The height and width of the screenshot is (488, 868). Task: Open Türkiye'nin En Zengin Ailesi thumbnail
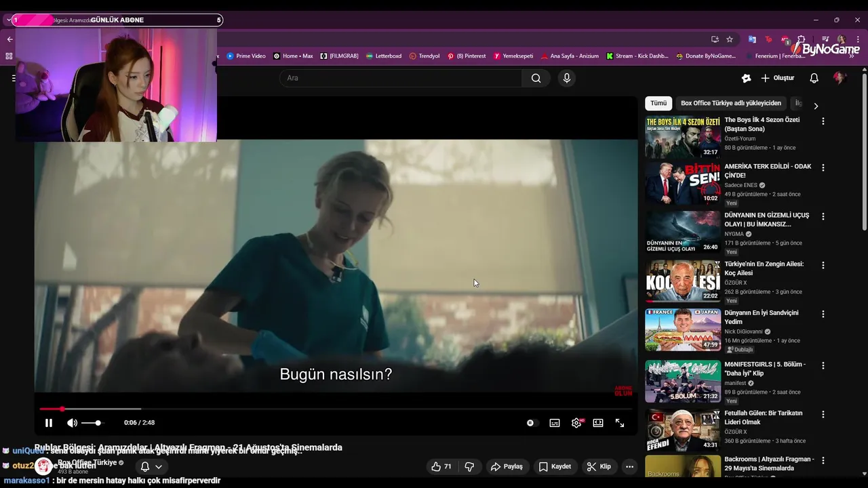tap(682, 281)
